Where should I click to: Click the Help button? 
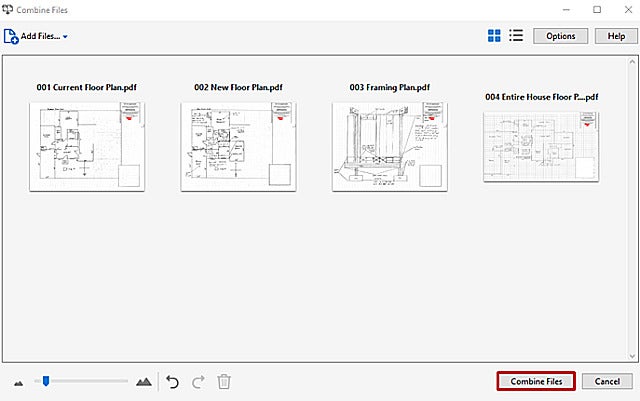point(616,36)
